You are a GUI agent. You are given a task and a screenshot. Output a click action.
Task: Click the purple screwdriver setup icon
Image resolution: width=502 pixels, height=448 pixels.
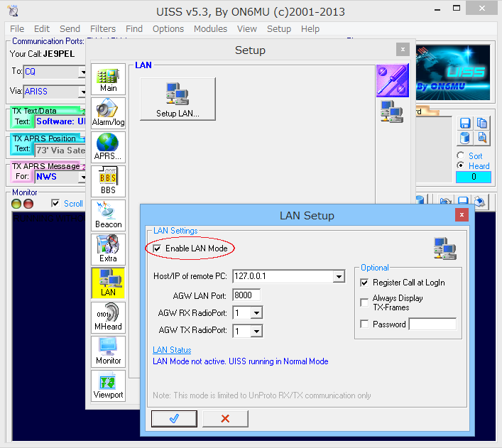[x=393, y=80]
